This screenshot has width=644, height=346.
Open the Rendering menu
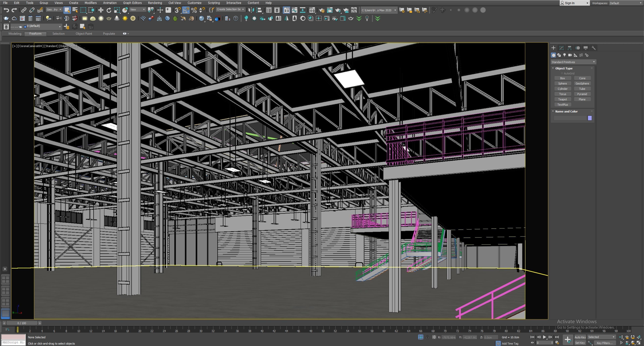[155, 3]
